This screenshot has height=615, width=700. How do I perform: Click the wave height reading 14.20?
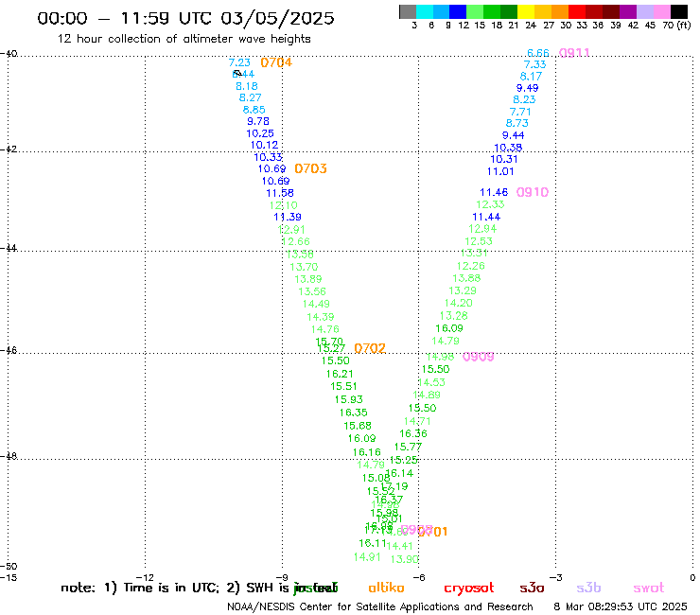coord(459,304)
